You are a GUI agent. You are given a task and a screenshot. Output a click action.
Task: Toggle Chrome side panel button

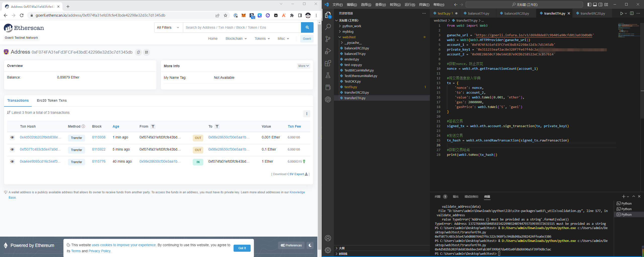pos(300,15)
